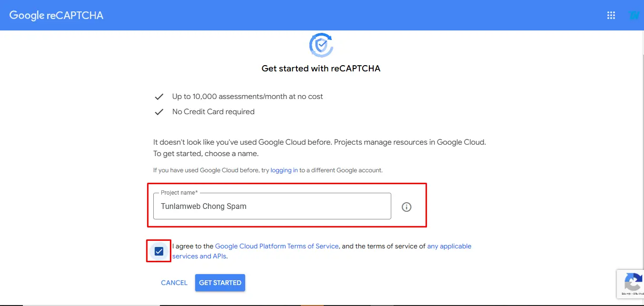The image size is (644, 306).
Task: Click "Up to 10,000 assessments/month at no cost"
Action: click(x=248, y=97)
